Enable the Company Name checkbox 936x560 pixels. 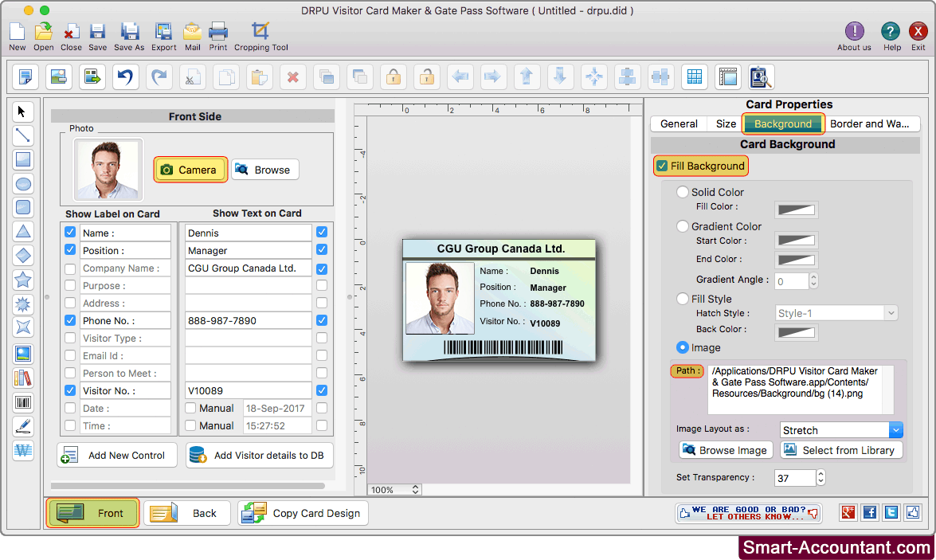(x=70, y=268)
